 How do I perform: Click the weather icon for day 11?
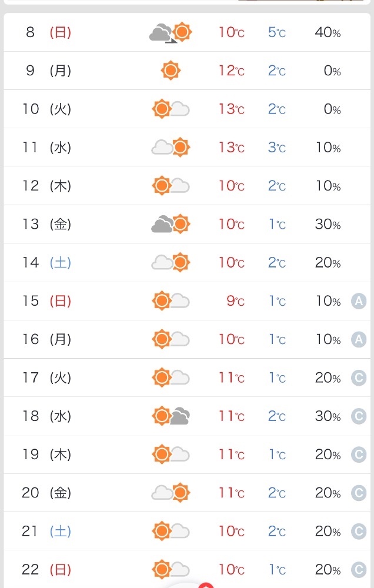(171, 147)
